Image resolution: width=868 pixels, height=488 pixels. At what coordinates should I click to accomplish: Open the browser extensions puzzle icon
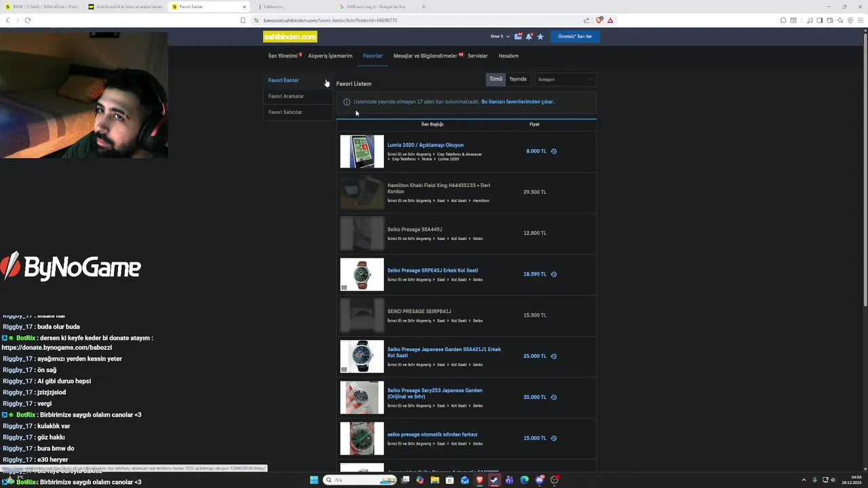coord(783,20)
